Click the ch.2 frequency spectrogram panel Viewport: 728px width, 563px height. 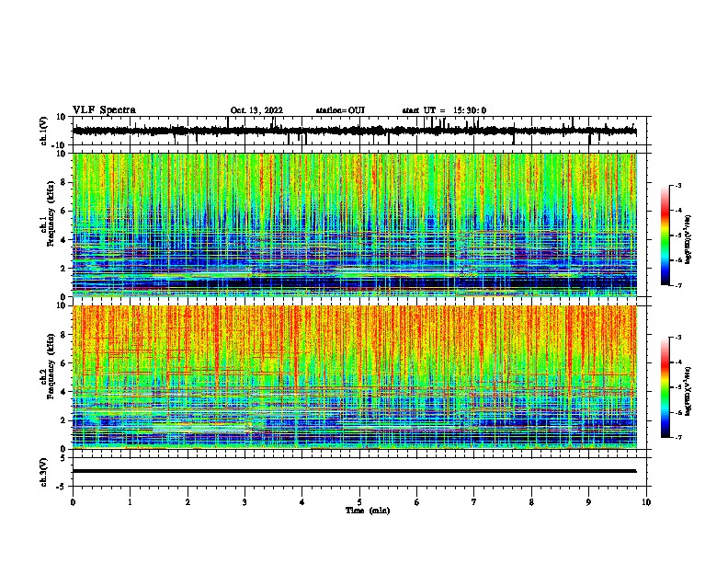355,377
